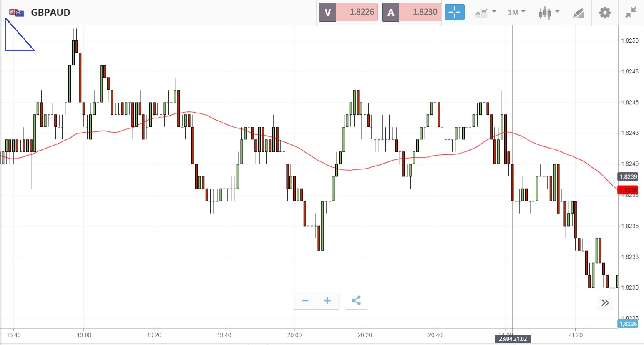Collapse the chart with the shrink arrows

[x=631, y=12]
